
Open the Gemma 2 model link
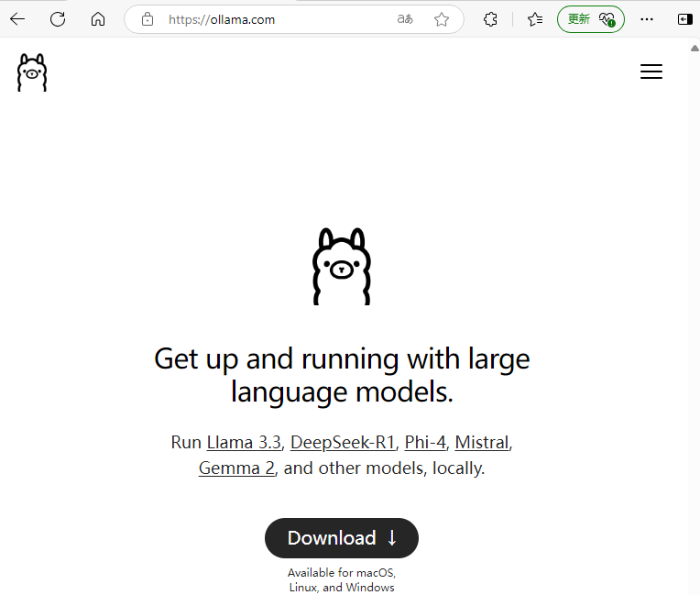(x=236, y=468)
